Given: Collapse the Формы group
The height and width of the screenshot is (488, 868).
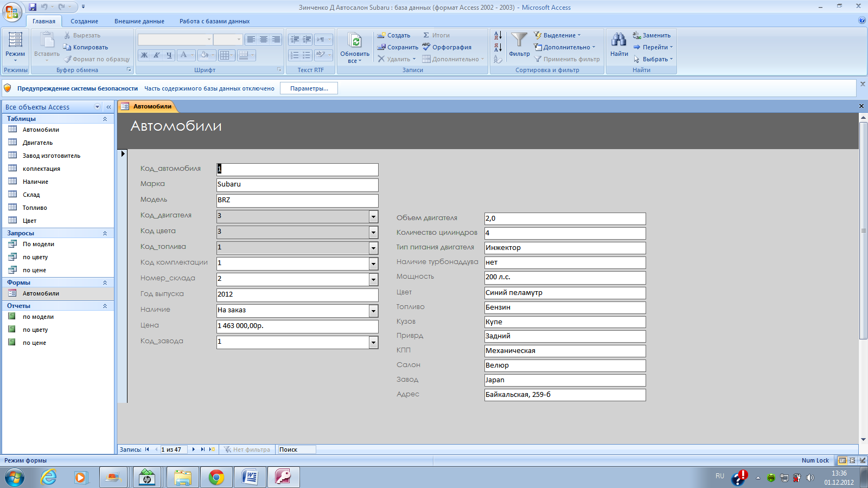Looking at the screenshot, I should point(105,282).
